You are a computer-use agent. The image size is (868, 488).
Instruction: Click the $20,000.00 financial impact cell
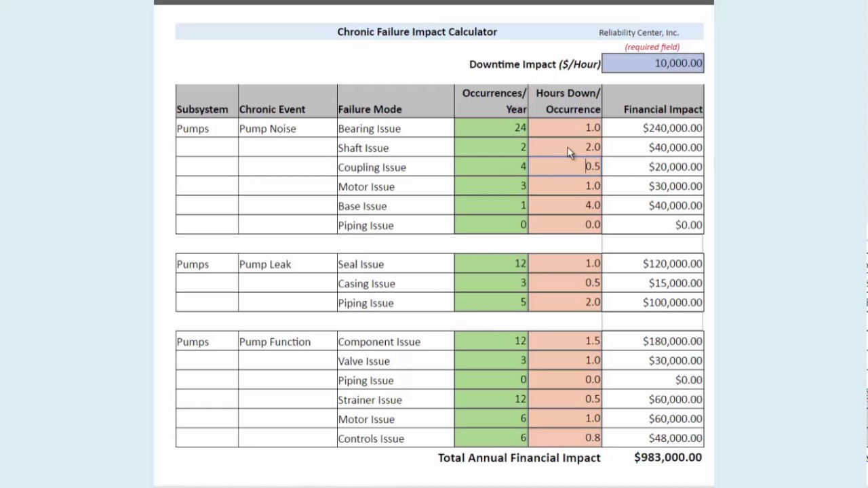652,167
